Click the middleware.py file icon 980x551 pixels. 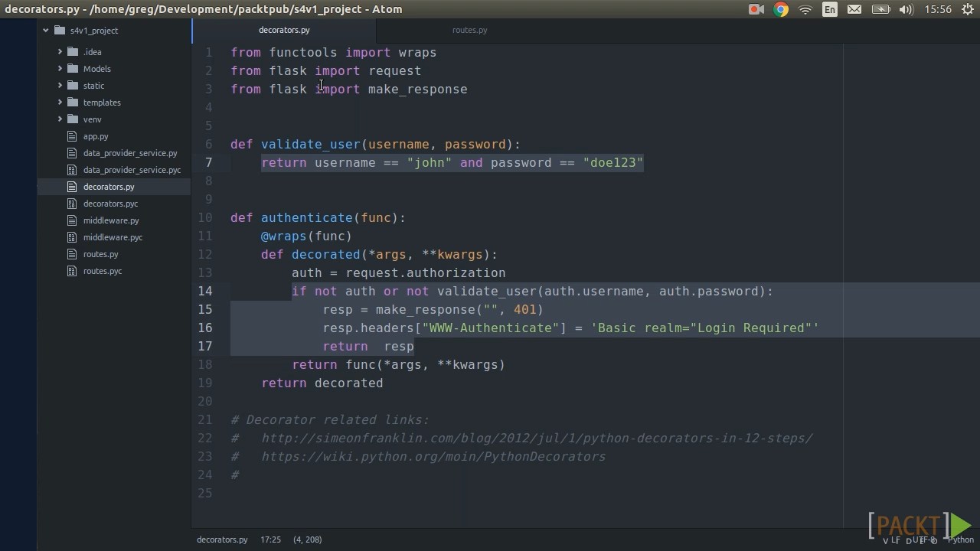click(73, 220)
